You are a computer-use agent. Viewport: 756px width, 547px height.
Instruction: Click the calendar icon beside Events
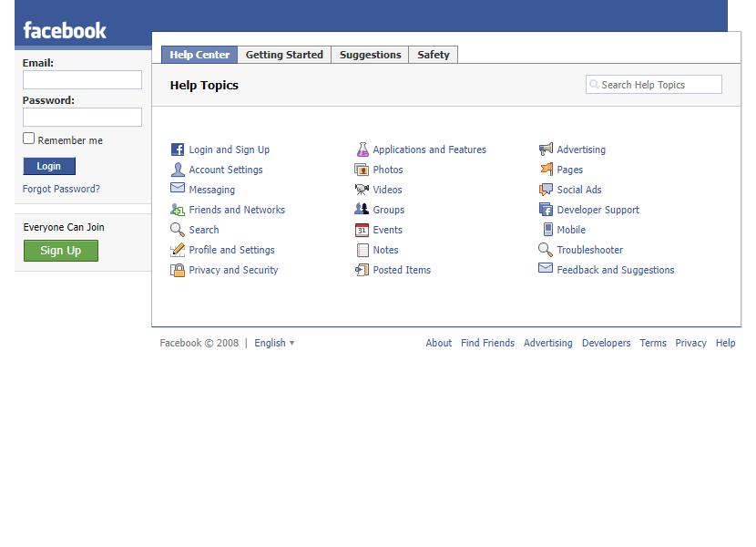(x=362, y=230)
